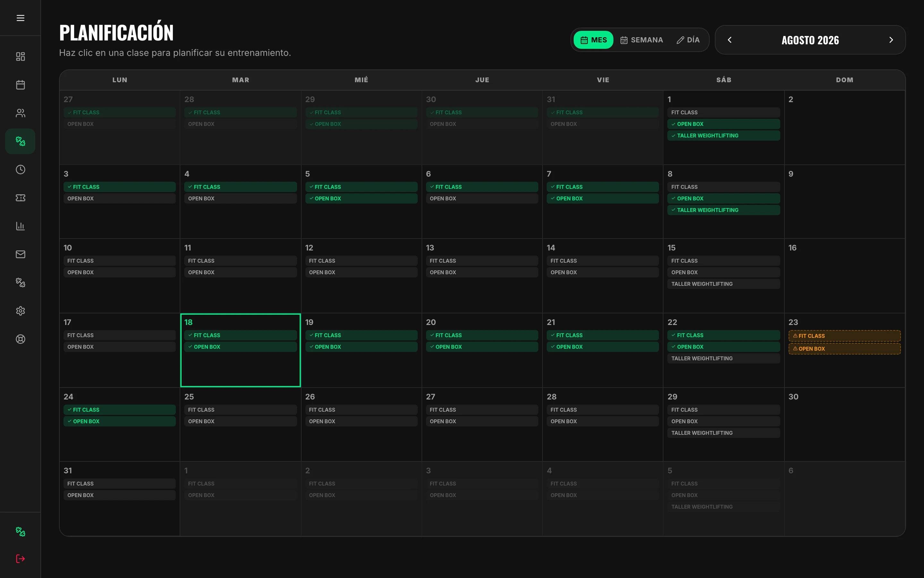Click the green dumbbell logo at sidebar bottom
Screen dimensions: 924x578
pos(20,532)
